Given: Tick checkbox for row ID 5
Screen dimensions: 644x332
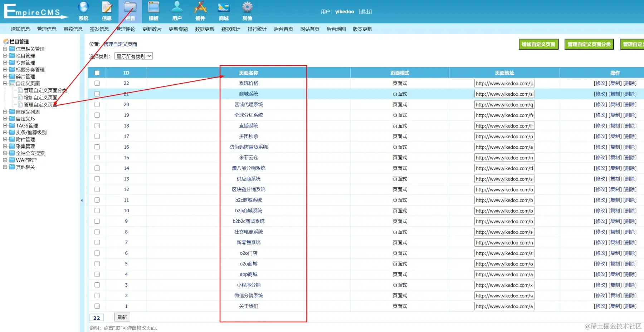Looking at the screenshot, I should click(x=97, y=263).
